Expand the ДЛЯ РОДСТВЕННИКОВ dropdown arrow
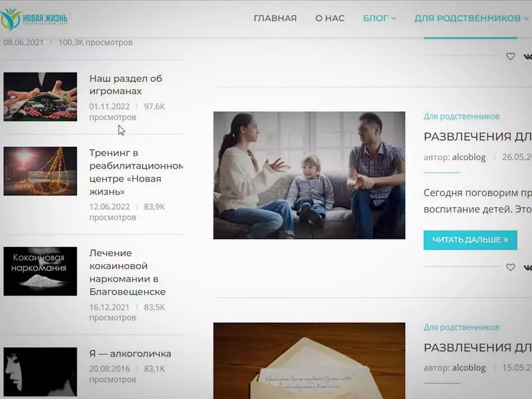The height and width of the screenshot is (399, 532). click(526, 18)
